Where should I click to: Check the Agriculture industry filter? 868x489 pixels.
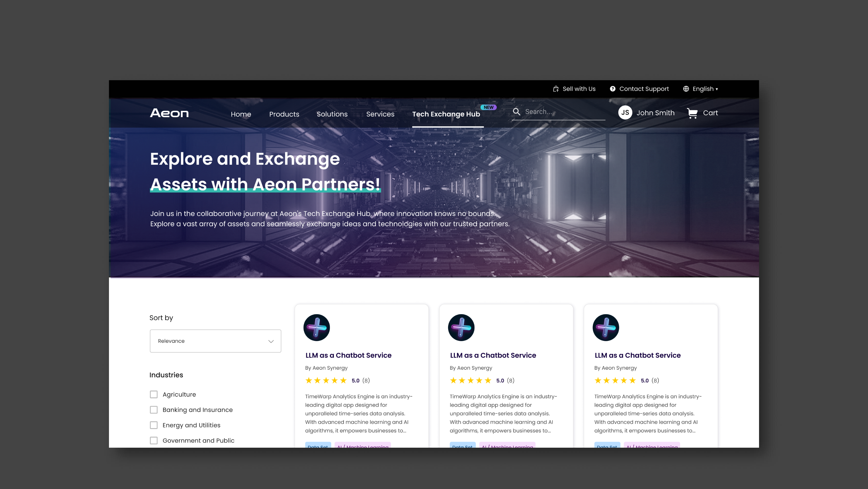(x=154, y=394)
